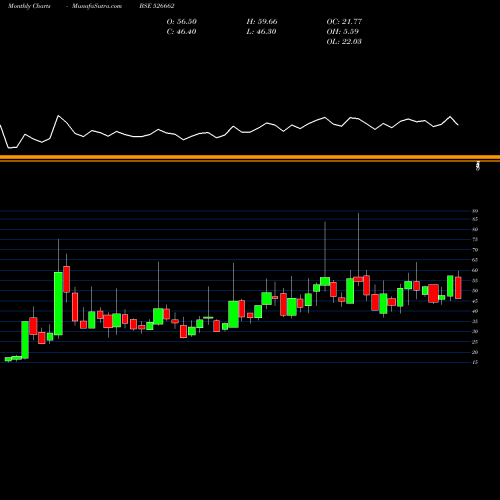Click the '70' price axis label
The width and height of the screenshot is (500, 500).
click(475, 250)
